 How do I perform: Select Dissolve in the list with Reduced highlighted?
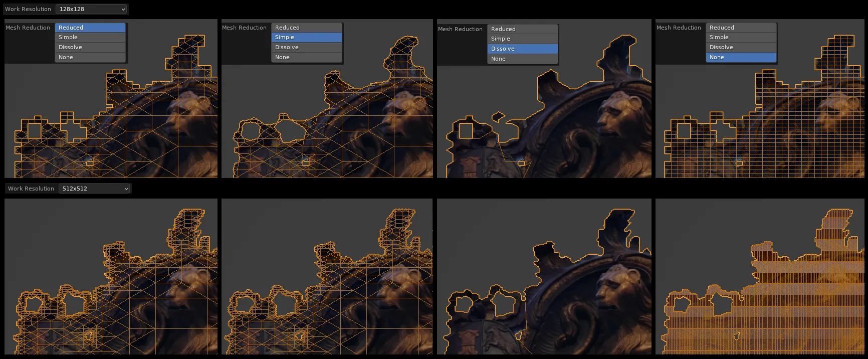[x=90, y=47]
